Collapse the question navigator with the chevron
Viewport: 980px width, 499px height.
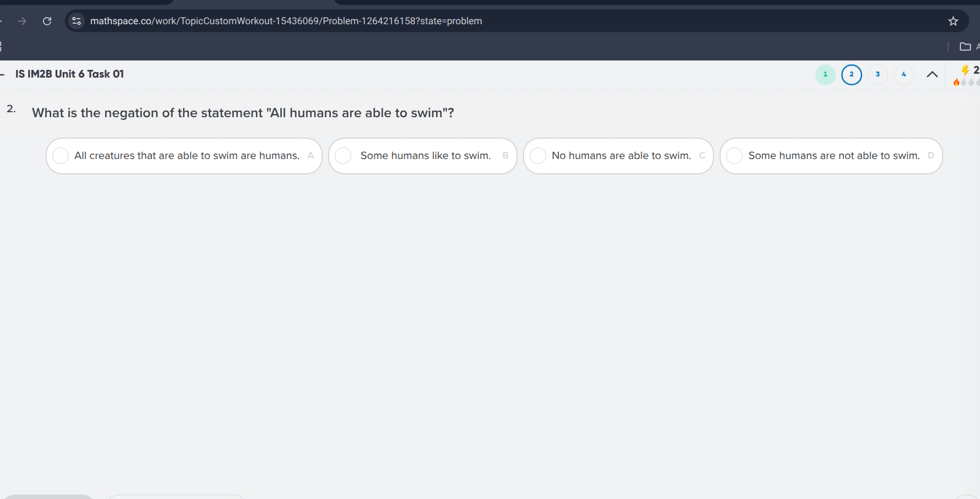click(932, 74)
